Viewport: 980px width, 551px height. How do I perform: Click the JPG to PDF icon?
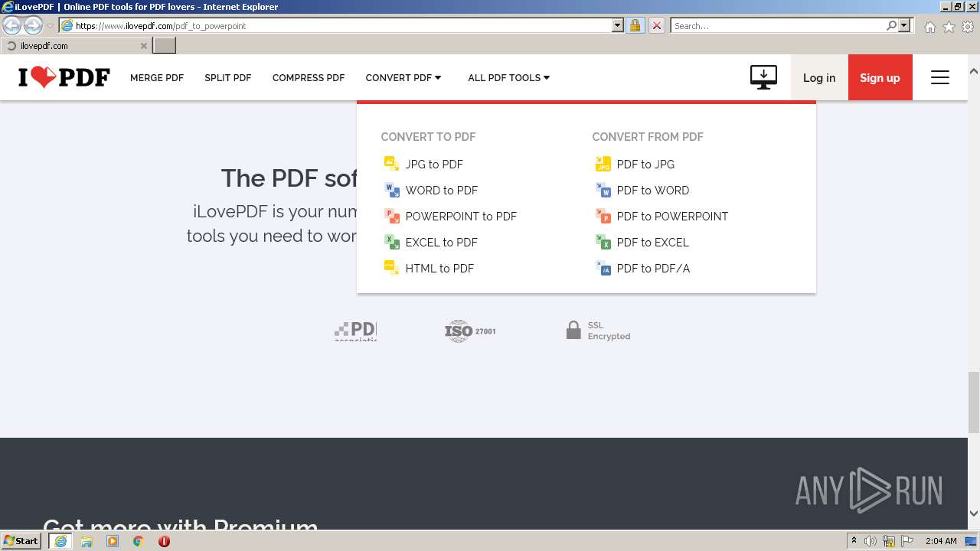pyautogui.click(x=391, y=164)
